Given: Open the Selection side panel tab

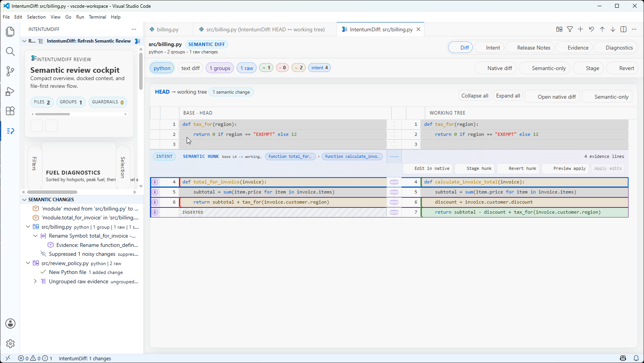Looking at the screenshot, I should [123, 167].
